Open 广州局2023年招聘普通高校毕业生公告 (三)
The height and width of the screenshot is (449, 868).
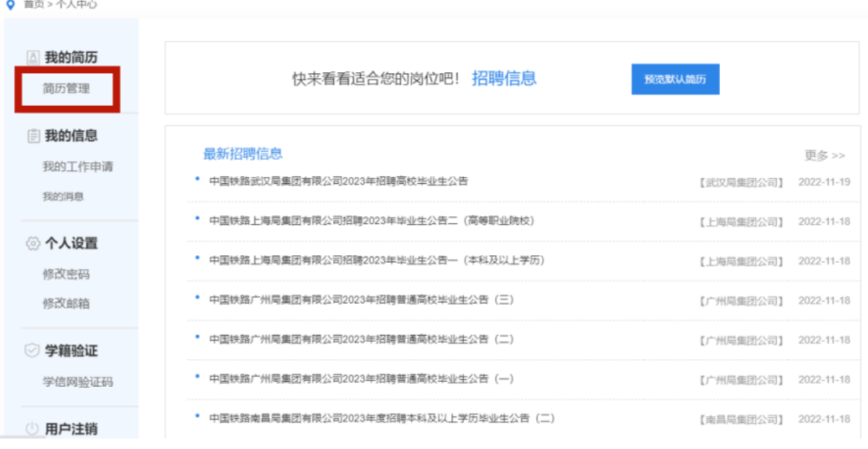[x=362, y=300]
